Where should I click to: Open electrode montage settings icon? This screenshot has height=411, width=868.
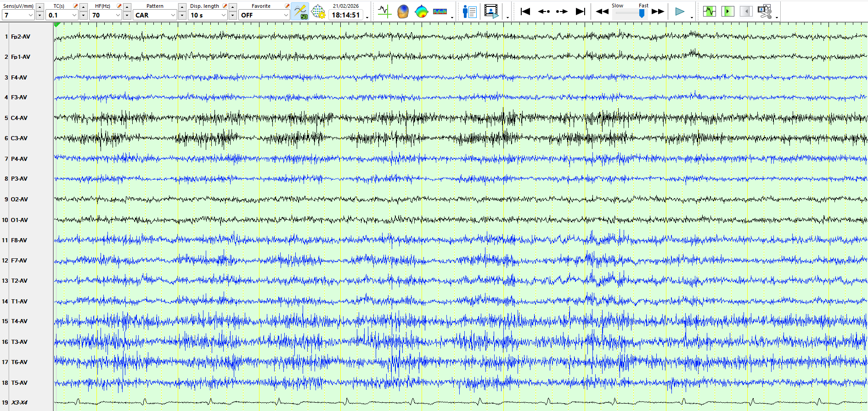[318, 11]
